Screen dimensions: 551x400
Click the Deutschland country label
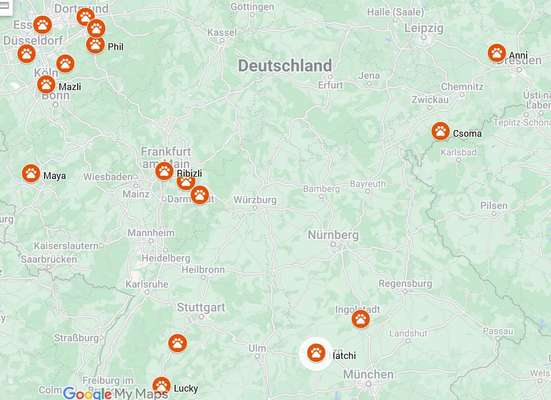click(x=285, y=66)
